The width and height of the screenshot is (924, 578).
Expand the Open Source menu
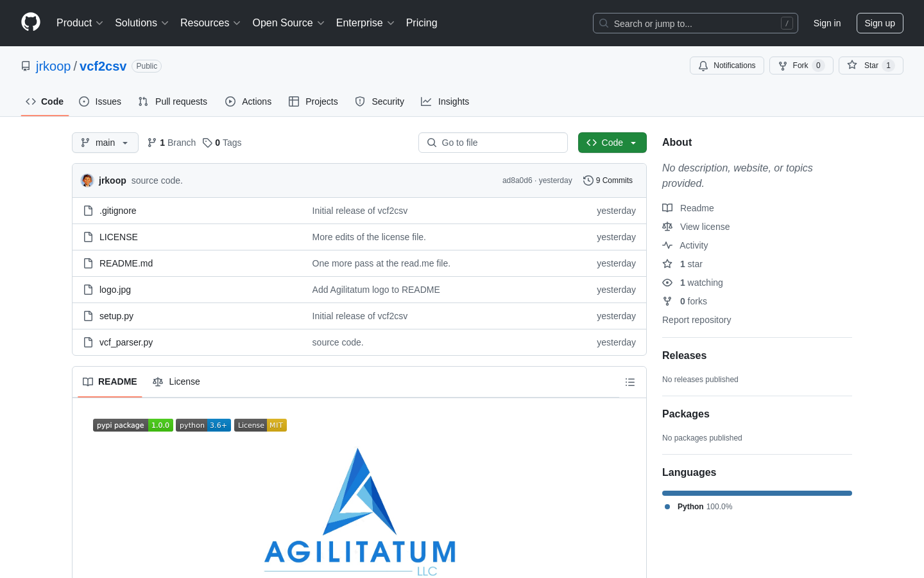point(288,23)
